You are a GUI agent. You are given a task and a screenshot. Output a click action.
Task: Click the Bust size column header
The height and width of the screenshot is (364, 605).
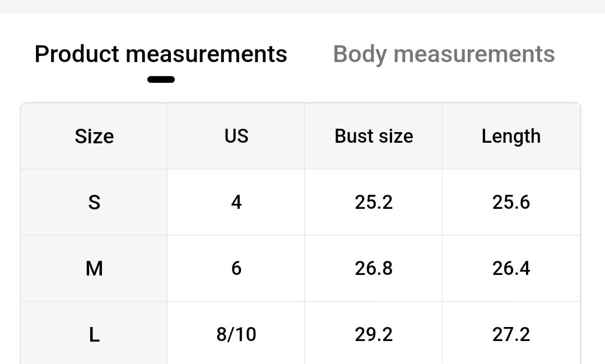click(374, 136)
